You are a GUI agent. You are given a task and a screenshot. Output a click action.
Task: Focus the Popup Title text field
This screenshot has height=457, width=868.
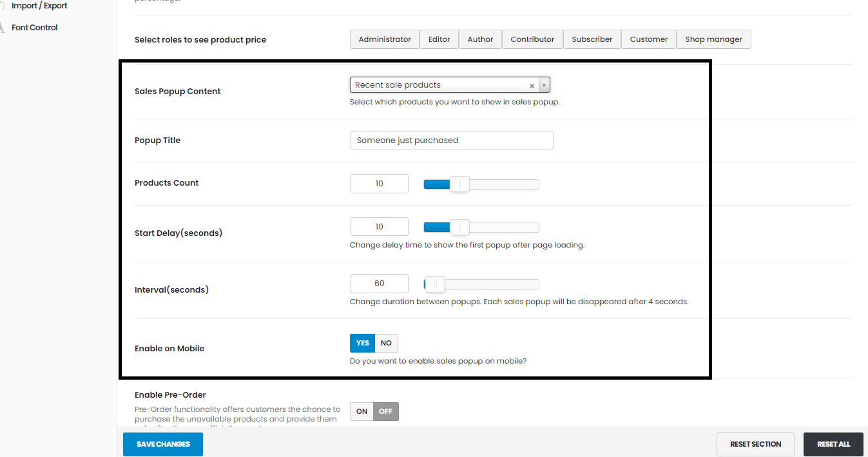click(452, 141)
